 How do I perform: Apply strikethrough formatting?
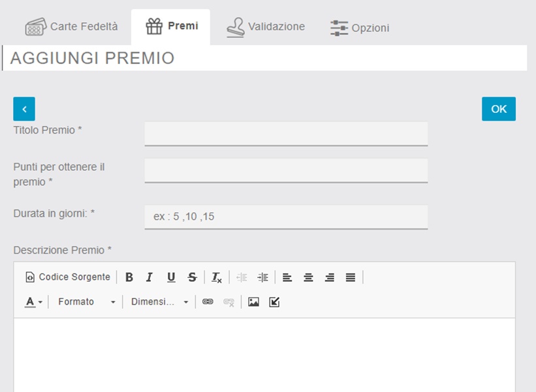tap(192, 277)
